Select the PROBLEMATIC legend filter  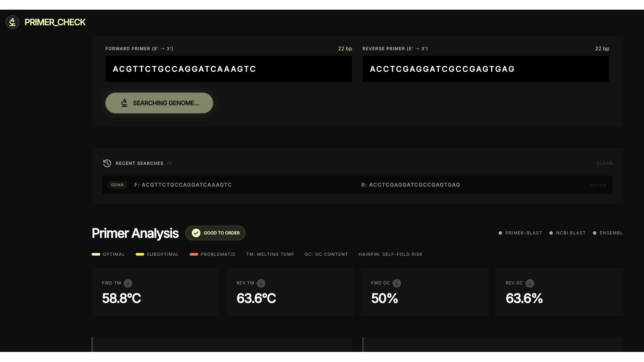(x=212, y=254)
